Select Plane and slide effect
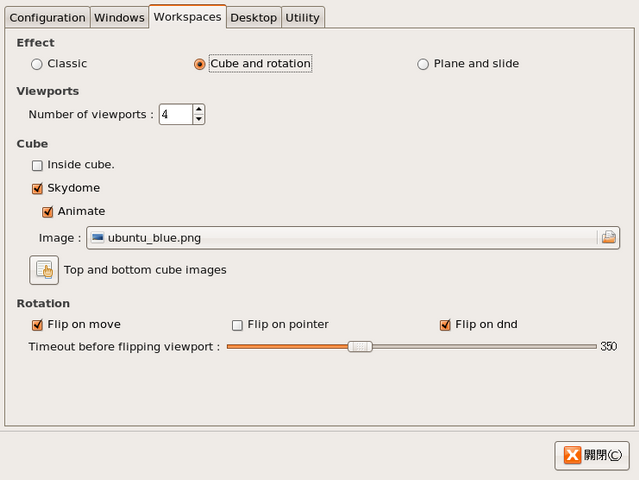 click(x=423, y=64)
